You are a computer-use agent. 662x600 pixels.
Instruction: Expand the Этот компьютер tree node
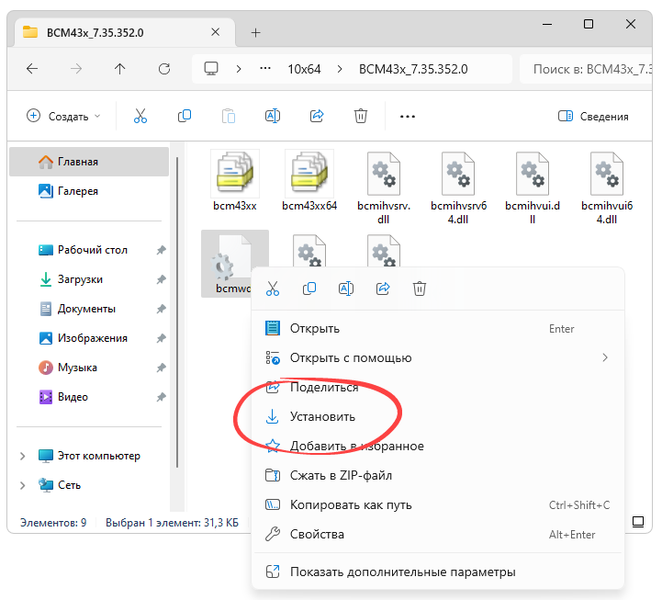click(23, 456)
